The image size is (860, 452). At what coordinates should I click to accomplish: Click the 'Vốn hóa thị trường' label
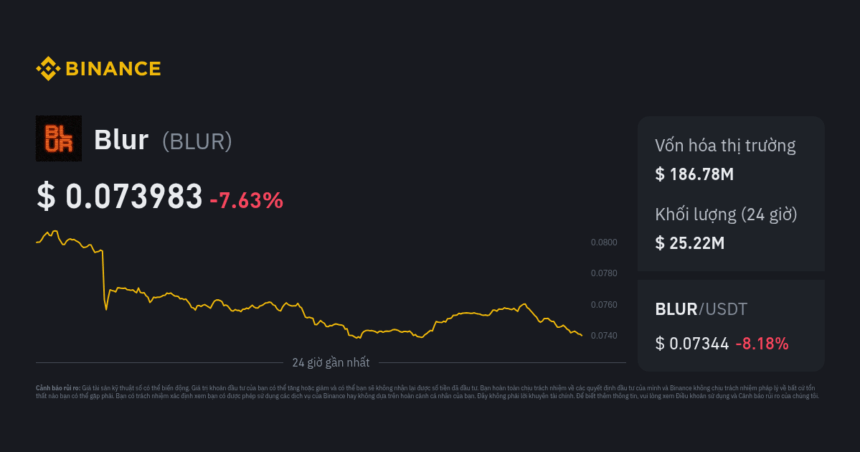tap(725, 146)
